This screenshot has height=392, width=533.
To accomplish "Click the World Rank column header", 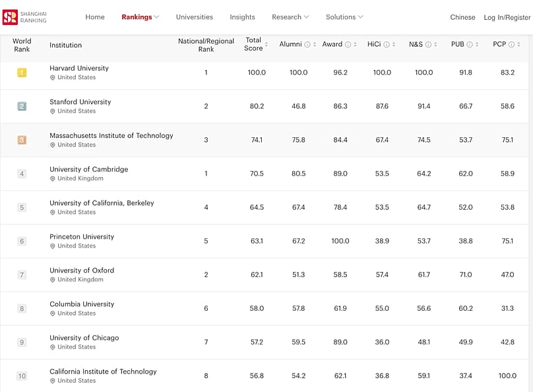I will click(22, 45).
